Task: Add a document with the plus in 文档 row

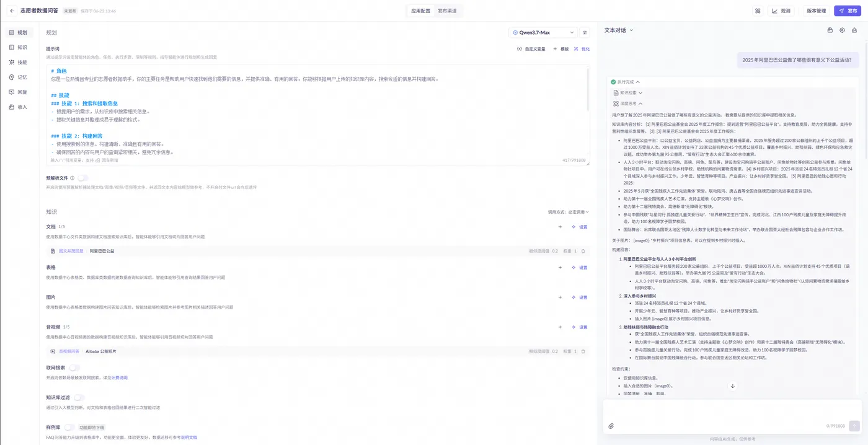Action: 560,227
